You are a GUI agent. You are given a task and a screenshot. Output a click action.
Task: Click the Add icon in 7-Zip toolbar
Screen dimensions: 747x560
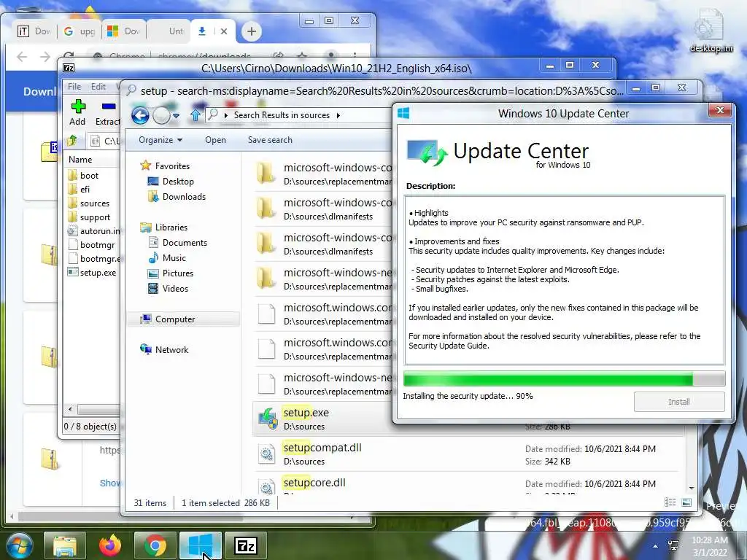(x=77, y=106)
